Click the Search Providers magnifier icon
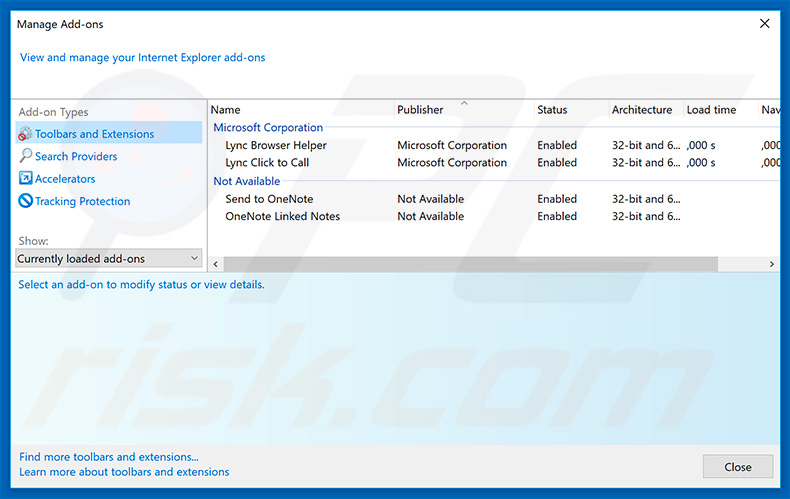Image resolution: width=790 pixels, height=499 pixels. pyautogui.click(x=25, y=156)
